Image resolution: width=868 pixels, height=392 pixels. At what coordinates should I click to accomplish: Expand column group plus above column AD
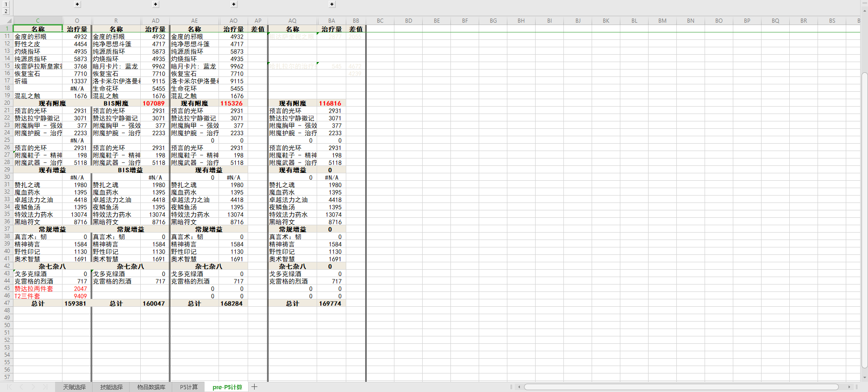pos(156,5)
